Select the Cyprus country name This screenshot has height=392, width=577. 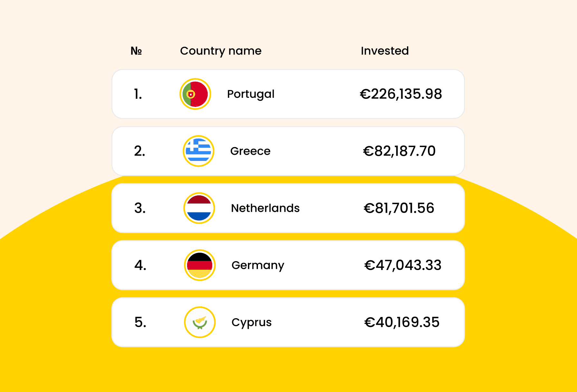point(251,322)
